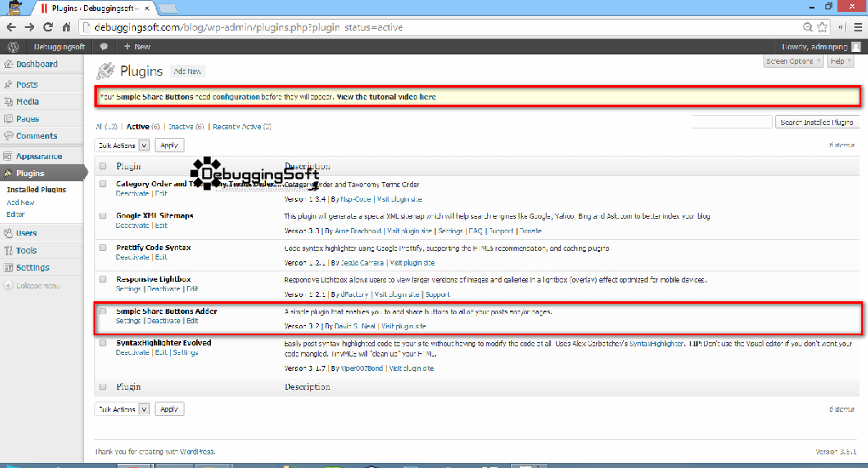Screen dimensions: 868x468
Task: Open Settings for SyntaxHighlighter Evolved
Action: [x=185, y=353]
